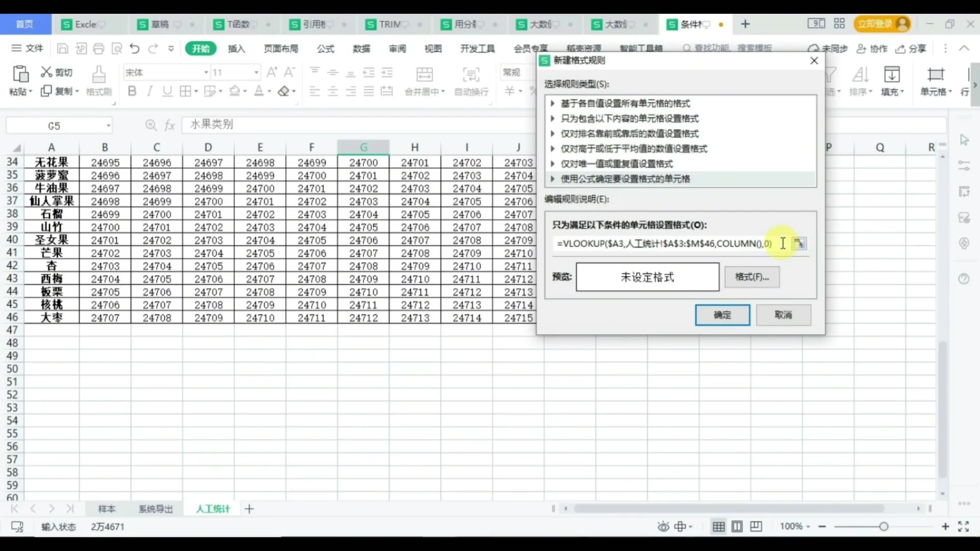The height and width of the screenshot is (551, 980).
Task: Click column G header
Action: click(363, 147)
